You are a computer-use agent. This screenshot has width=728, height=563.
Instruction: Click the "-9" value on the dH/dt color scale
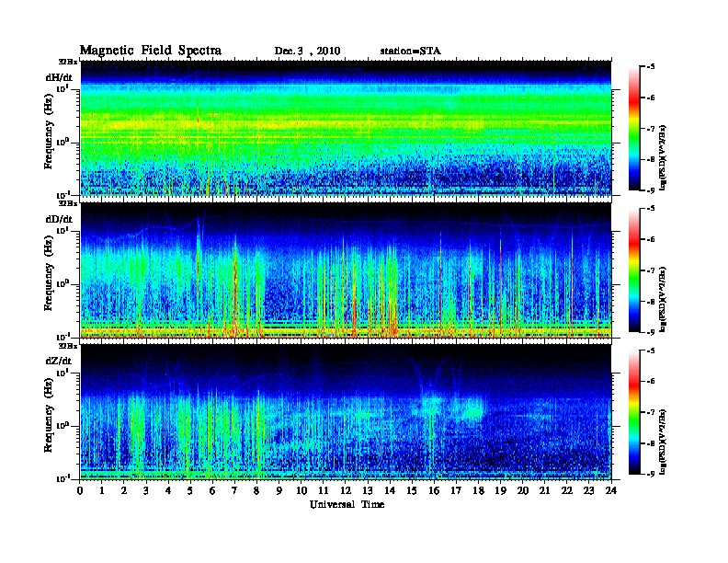coord(651,190)
